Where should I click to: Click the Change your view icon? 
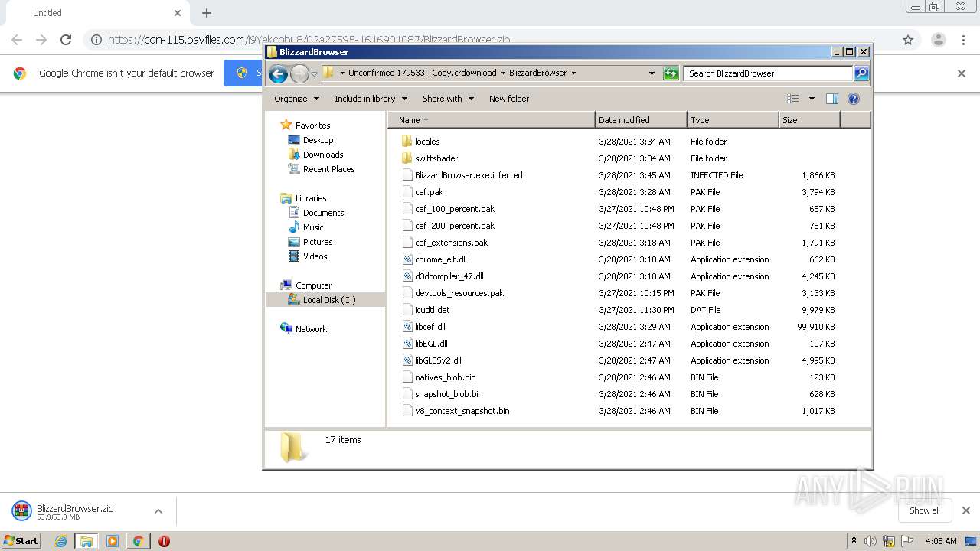point(793,99)
